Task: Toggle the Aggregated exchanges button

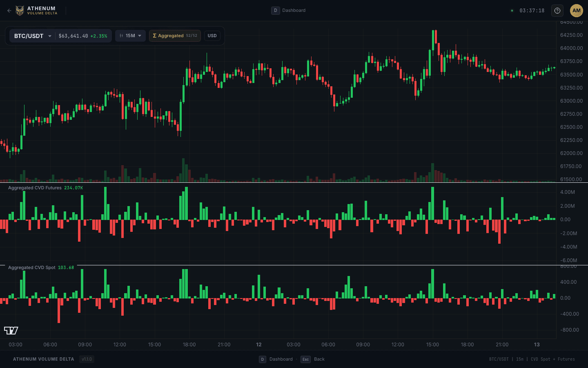Action: point(175,36)
